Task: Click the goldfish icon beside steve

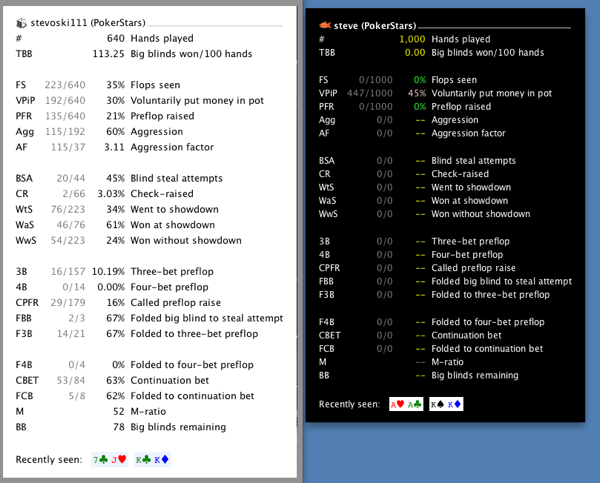Action: (325, 25)
